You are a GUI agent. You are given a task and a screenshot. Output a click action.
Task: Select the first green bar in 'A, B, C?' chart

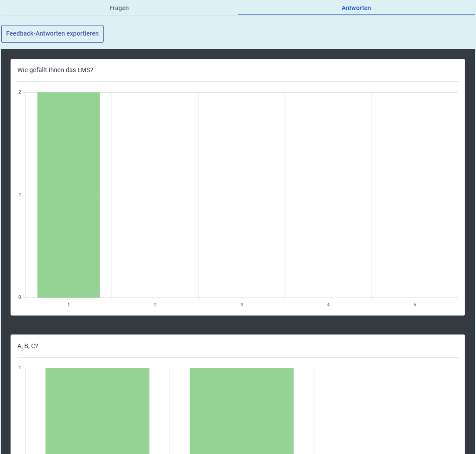point(97,410)
